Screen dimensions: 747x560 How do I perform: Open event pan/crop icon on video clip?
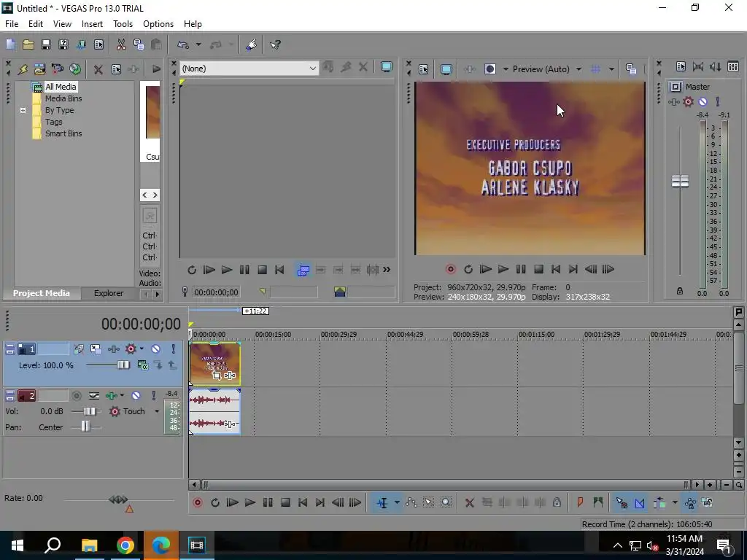pyautogui.click(x=216, y=376)
